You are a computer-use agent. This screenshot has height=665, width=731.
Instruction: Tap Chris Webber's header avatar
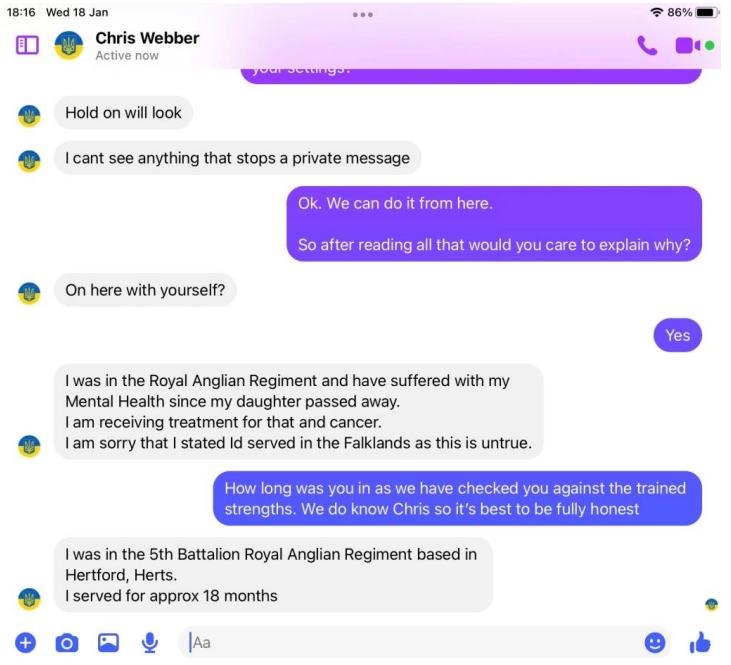(69, 46)
